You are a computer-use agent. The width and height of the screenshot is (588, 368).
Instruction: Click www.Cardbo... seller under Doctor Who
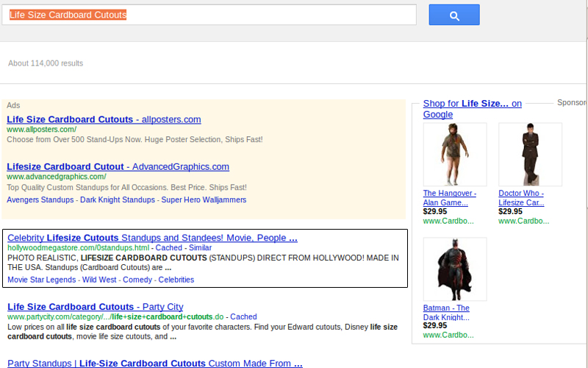[x=523, y=222]
